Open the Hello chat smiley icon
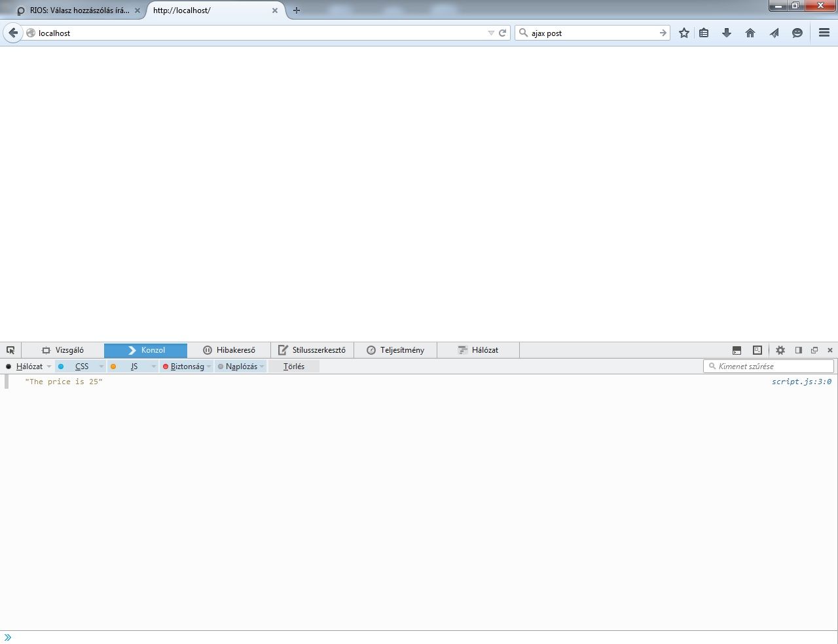 pyautogui.click(x=797, y=33)
